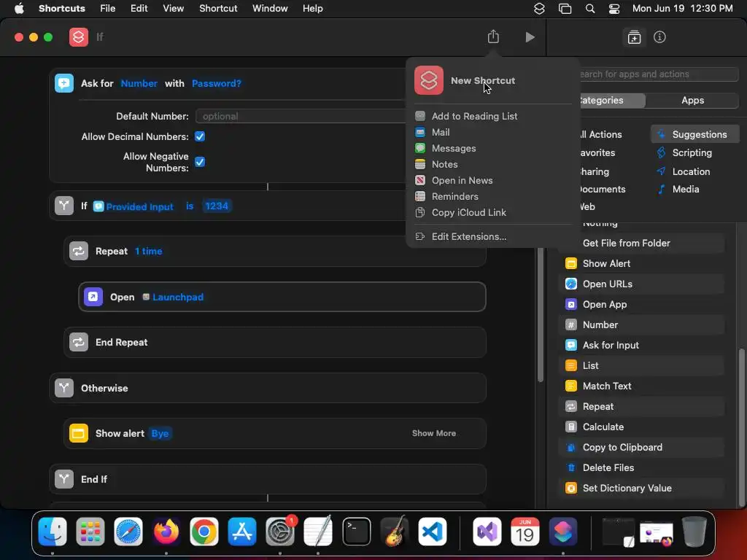Add Repeat action from sidebar
This screenshot has height=560, width=747.
pyautogui.click(x=641, y=407)
